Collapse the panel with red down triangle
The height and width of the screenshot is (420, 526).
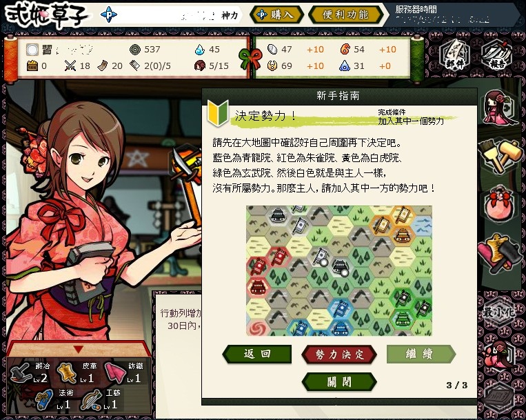click(78, 350)
